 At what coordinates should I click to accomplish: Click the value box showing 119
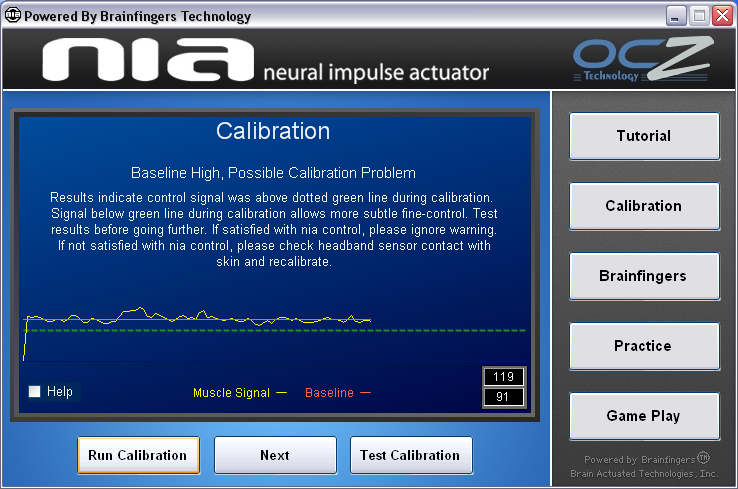(x=504, y=377)
